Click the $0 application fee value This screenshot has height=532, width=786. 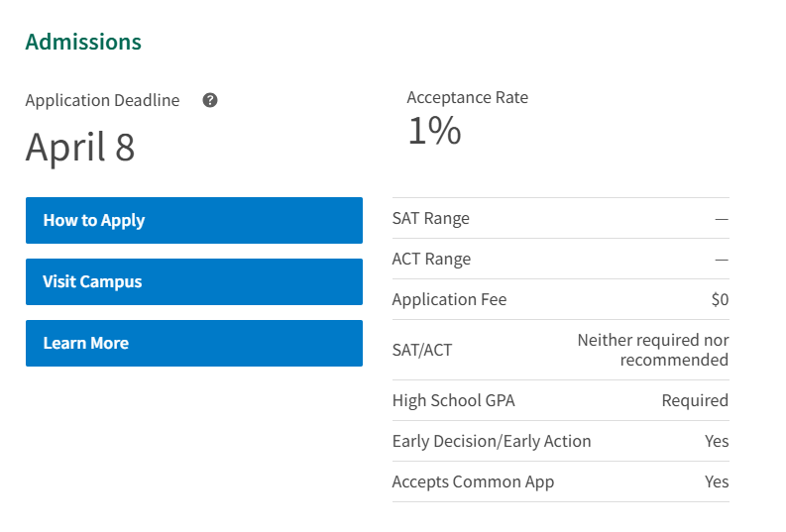[719, 299]
